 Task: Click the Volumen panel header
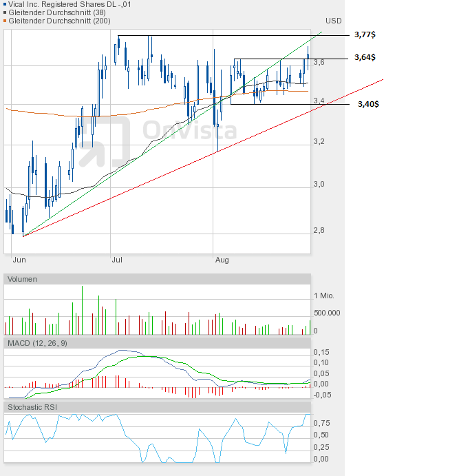[157, 279]
